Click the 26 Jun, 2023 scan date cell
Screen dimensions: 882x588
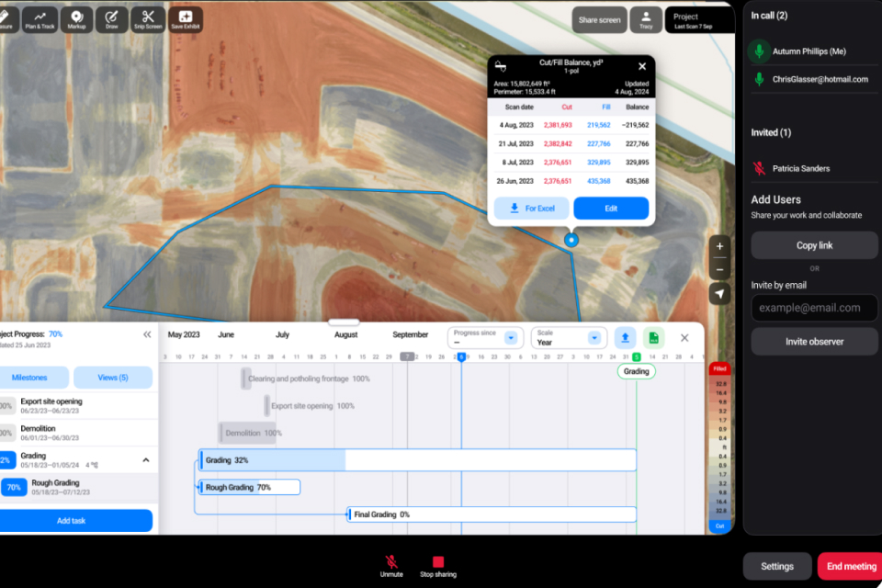(x=514, y=181)
